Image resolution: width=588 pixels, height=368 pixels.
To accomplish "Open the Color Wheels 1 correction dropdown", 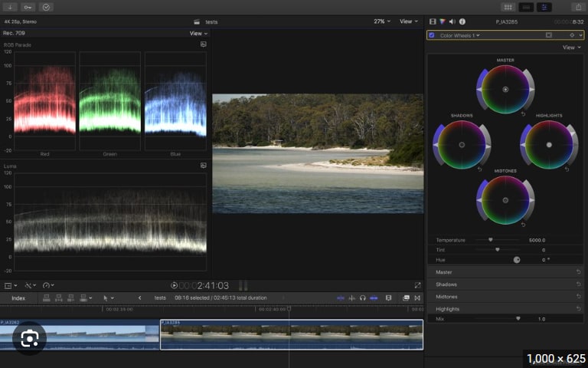I will click(460, 35).
